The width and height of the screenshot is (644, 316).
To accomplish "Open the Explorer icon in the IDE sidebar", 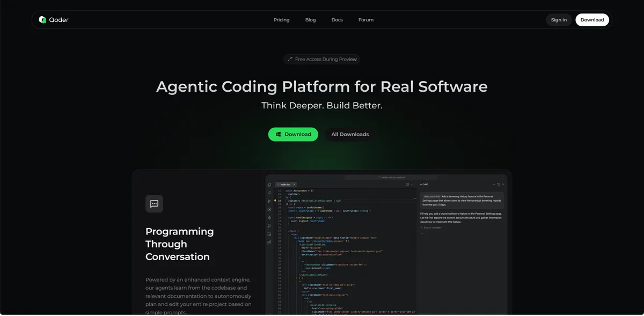I will click(269, 185).
